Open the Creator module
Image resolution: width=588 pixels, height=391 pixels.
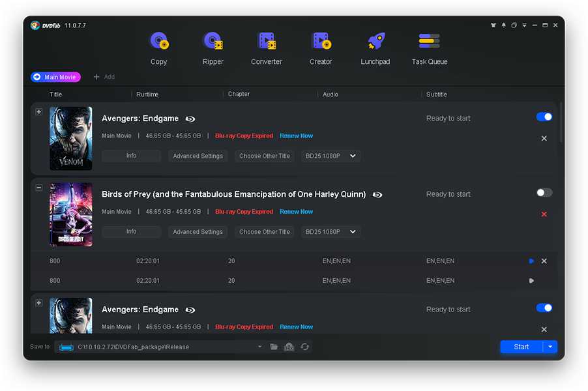(321, 49)
